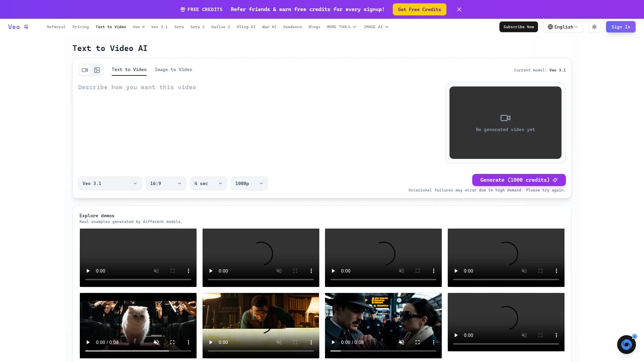Go to Veo 4 nav item
644x362 pixels.
(139, 27)
